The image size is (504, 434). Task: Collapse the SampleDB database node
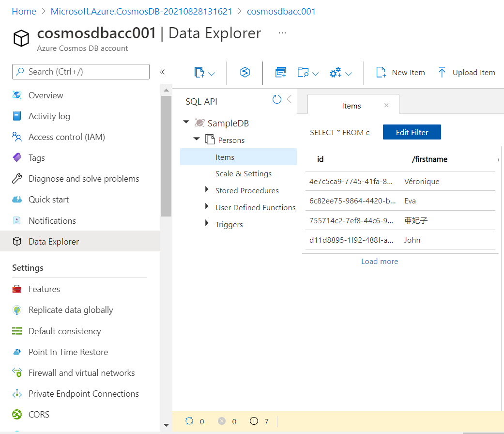tap(186, 123)
